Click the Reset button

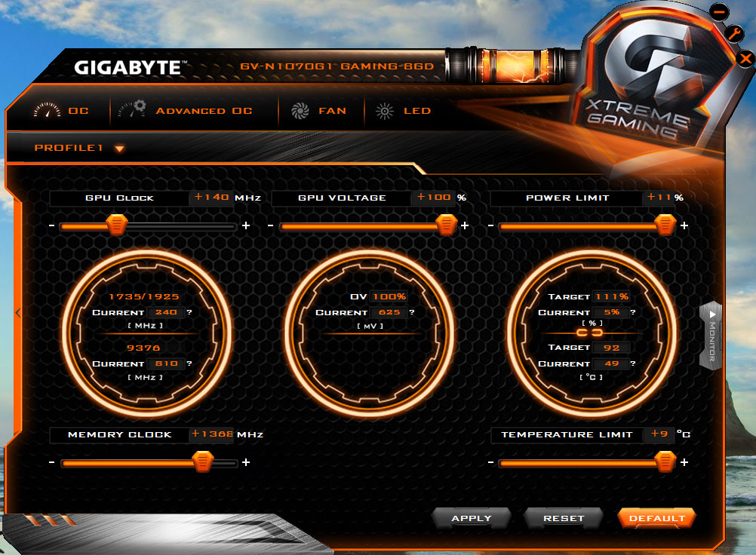pos(564,518)
